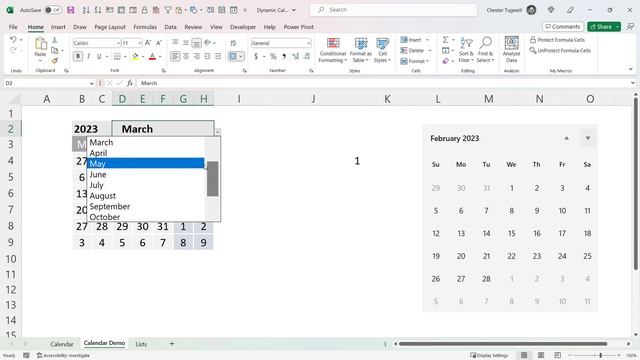Click the pen icon in title bar
The width and height of the screenshot is (640, 360).
click(x=570, y=10)
